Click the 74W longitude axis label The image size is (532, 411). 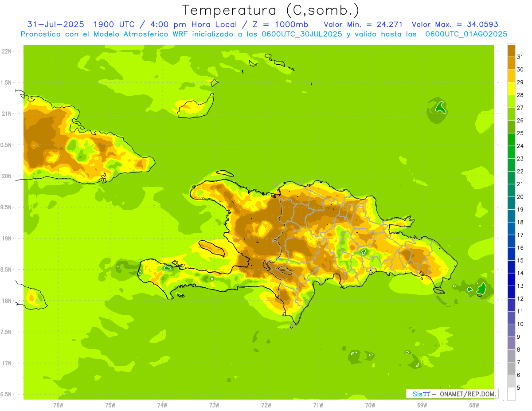pos(162,405)
